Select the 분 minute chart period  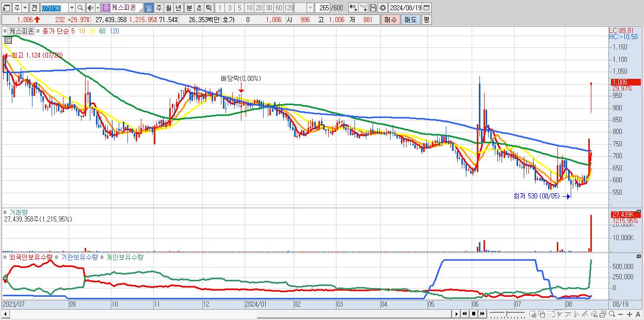point(189,8)
